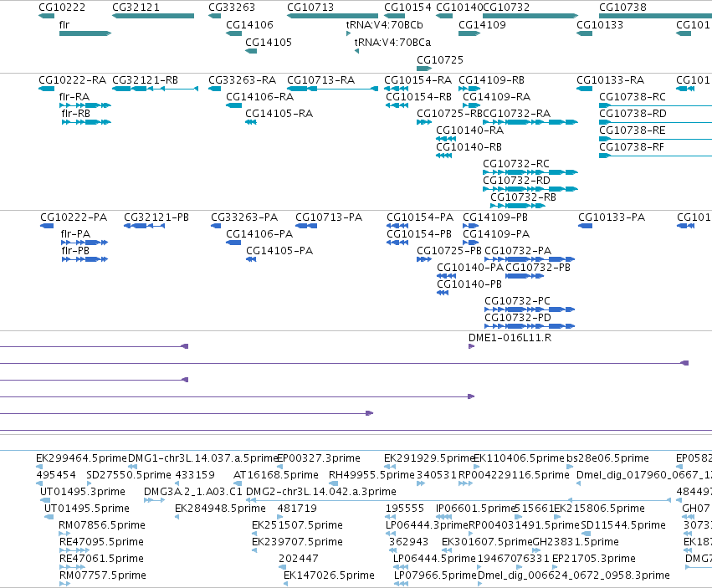Select transcript CG10738-RF
The height and width of the screenshot is (588, 712).
pos(632,147)
